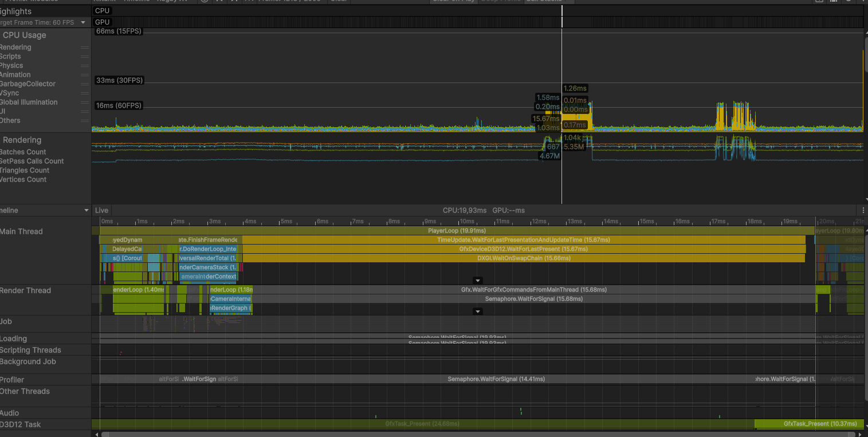
Task: Expand the collapsed samples arrow under Main Thread
Action: [478, 280]
